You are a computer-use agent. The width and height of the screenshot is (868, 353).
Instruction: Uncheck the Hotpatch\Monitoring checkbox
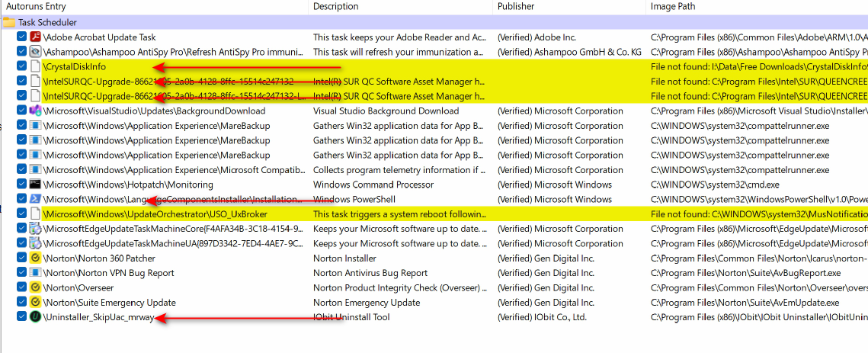21,185
